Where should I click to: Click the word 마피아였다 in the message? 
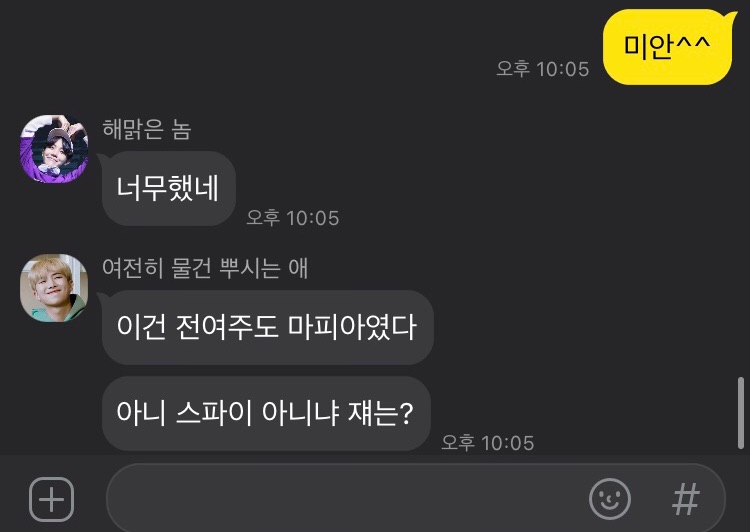click(352, 327)
